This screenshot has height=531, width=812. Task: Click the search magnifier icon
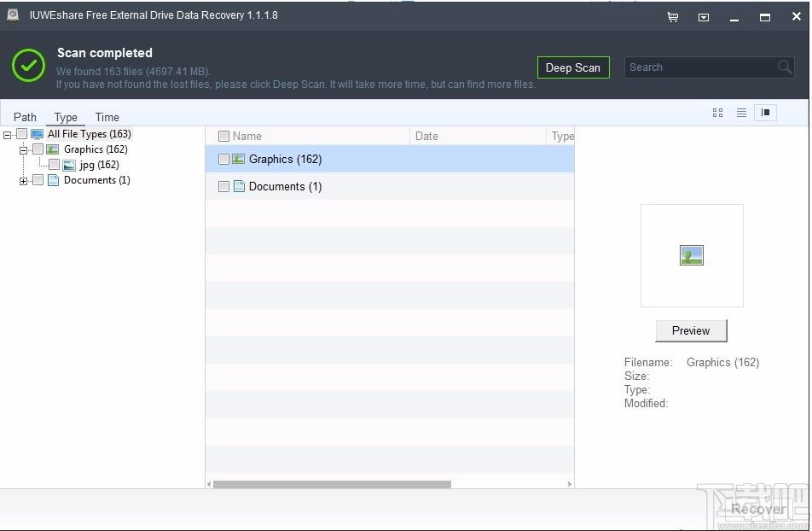point(785,67)
